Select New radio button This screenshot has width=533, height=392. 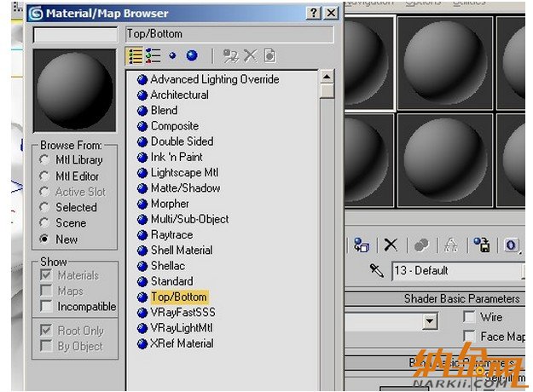(44, 239)
